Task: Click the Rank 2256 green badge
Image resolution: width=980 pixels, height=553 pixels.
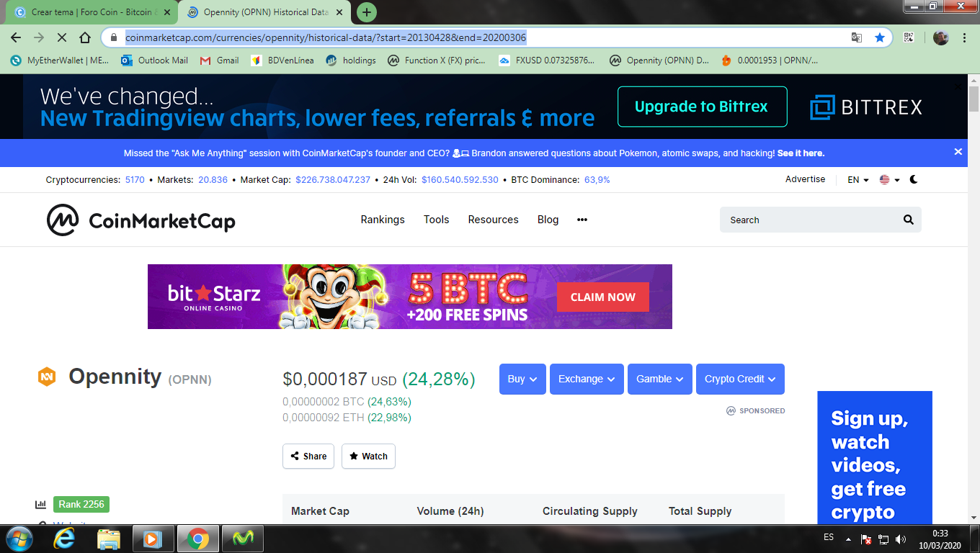Action: tap(81, 505)
